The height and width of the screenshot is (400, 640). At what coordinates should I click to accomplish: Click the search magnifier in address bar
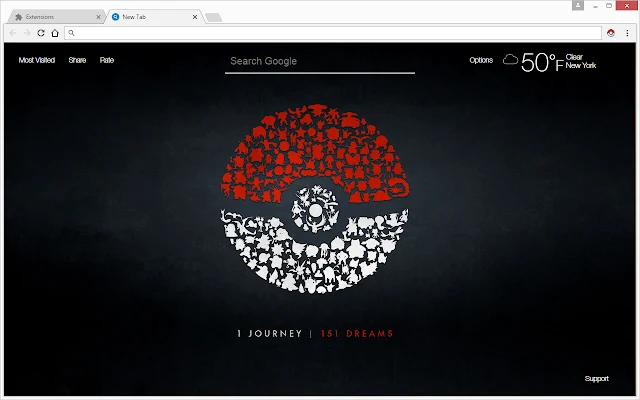click(71, 33)
